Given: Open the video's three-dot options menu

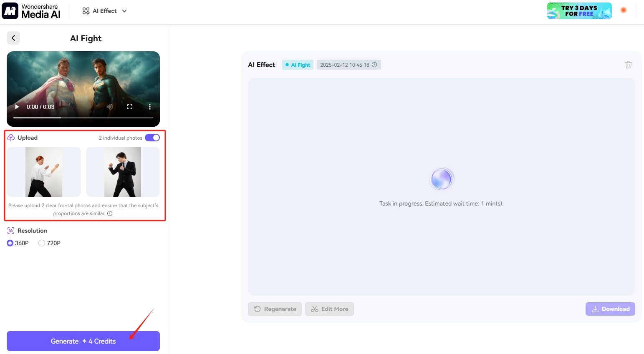Looking at the screenshot, I should (x=150, y=107).
